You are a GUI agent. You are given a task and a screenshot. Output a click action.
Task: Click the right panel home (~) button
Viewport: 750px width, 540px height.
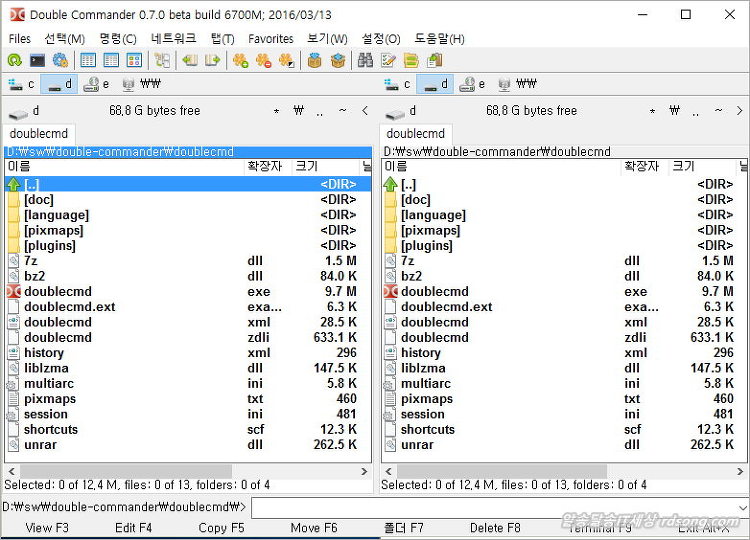click(x=720, y=111)
